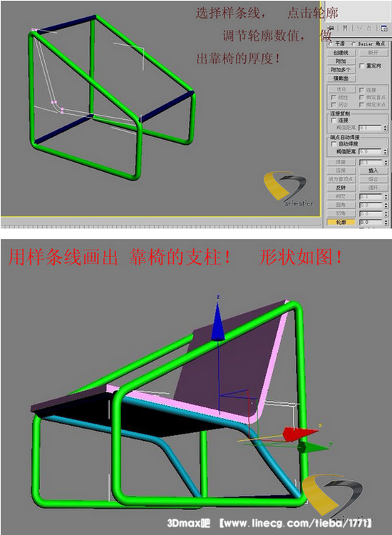Toggle the 连接 checkbox under 连接复制

[x=334, y=120]
